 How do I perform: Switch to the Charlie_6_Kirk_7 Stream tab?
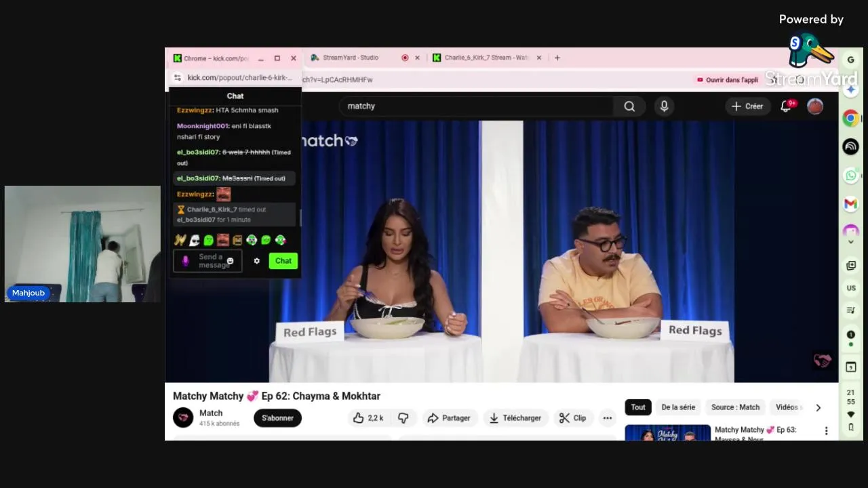487,58
